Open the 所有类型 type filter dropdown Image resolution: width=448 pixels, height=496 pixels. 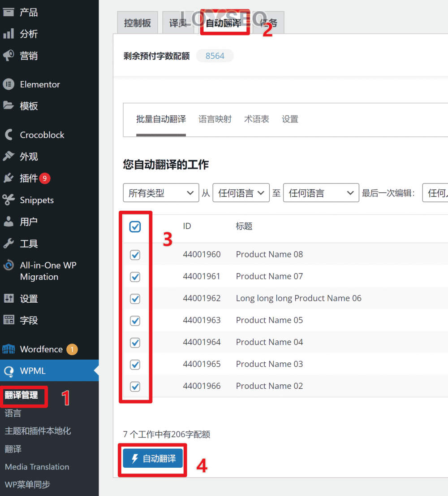(x=161, y=193)
